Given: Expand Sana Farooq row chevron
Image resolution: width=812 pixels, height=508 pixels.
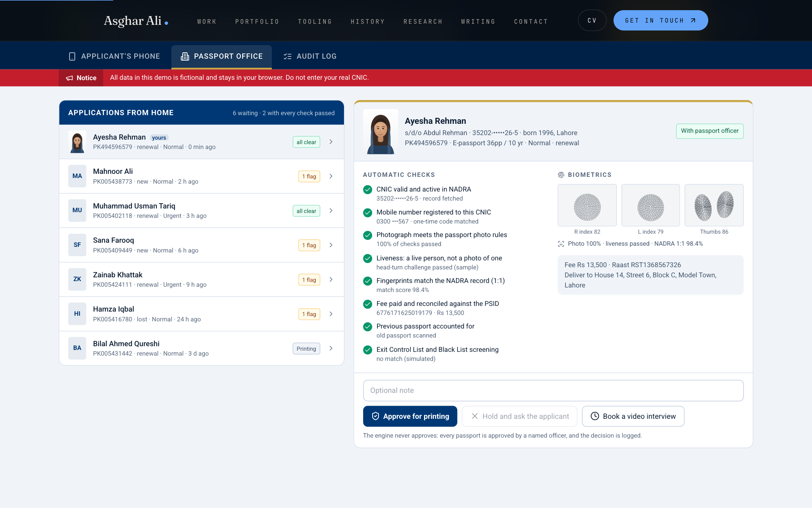Looking at the screenshot, I should click(x=331, y=245).
